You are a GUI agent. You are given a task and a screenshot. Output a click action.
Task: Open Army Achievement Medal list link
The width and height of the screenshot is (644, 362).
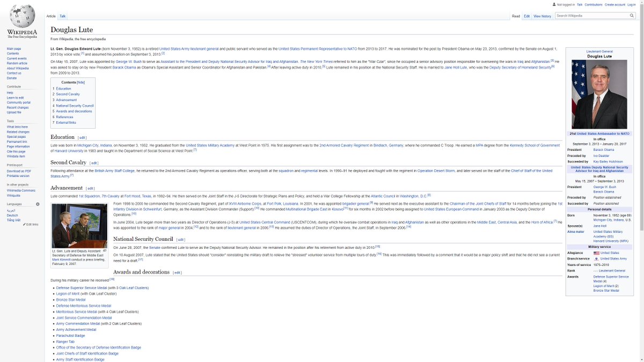coord(76,330)
